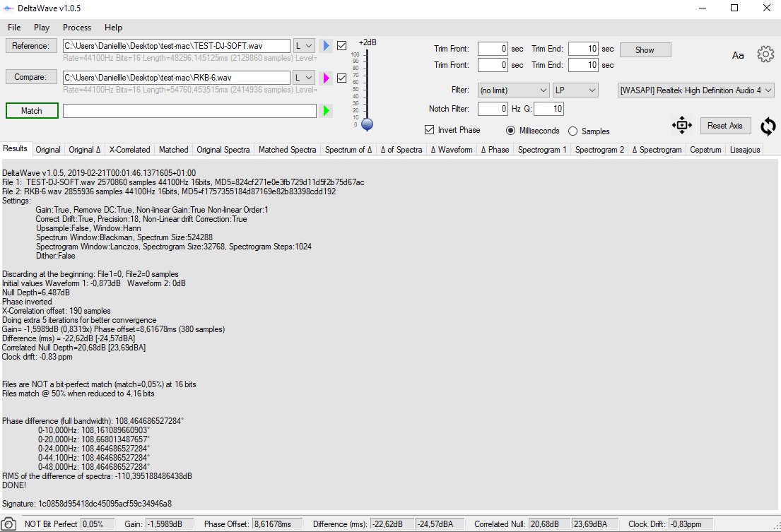Play the matched delta with green arrow
The image size is (781, 532).
point(327,110)
